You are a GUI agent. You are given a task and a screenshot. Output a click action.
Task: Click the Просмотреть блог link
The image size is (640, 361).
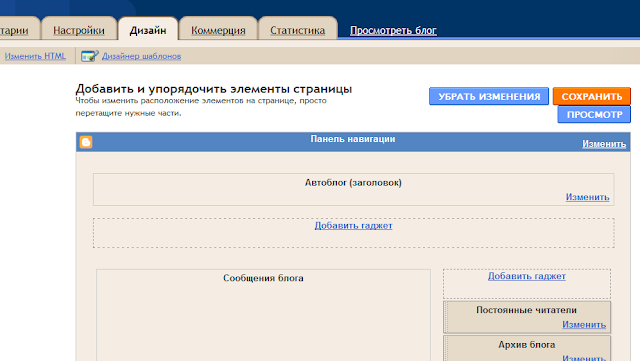point(393,31)
